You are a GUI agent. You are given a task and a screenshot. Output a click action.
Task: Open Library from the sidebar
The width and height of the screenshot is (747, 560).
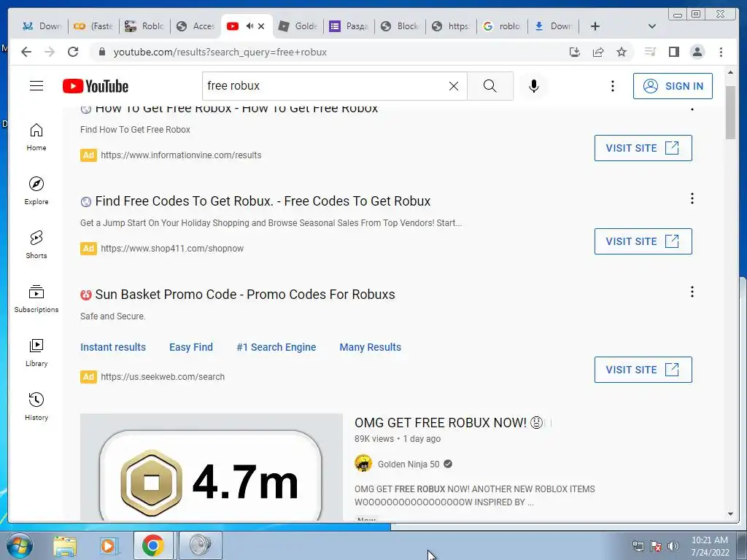[36, 352]
